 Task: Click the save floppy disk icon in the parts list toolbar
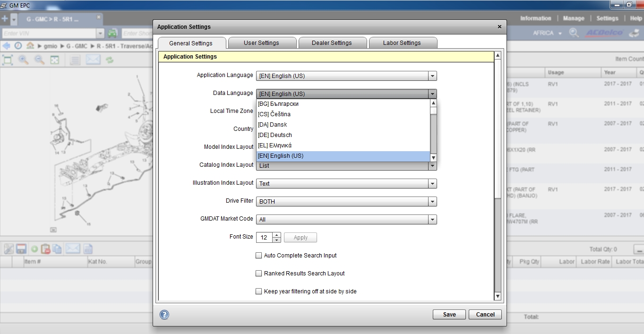click(21, 249)
